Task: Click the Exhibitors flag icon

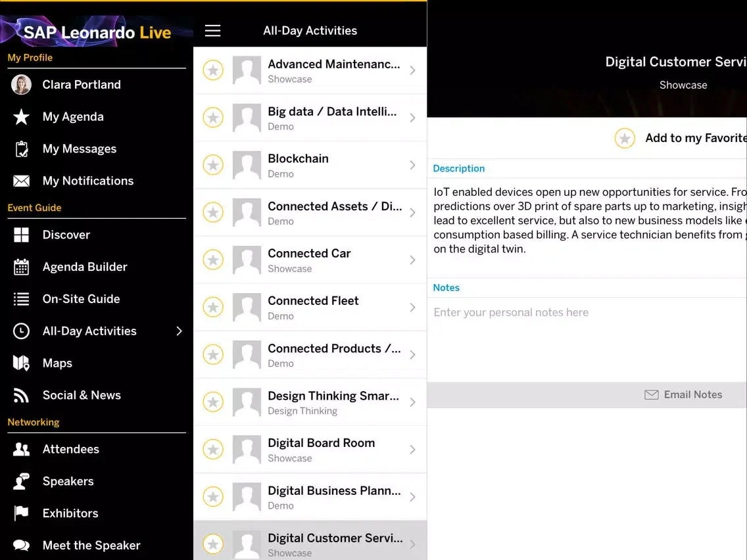Action: pos(21,513)
